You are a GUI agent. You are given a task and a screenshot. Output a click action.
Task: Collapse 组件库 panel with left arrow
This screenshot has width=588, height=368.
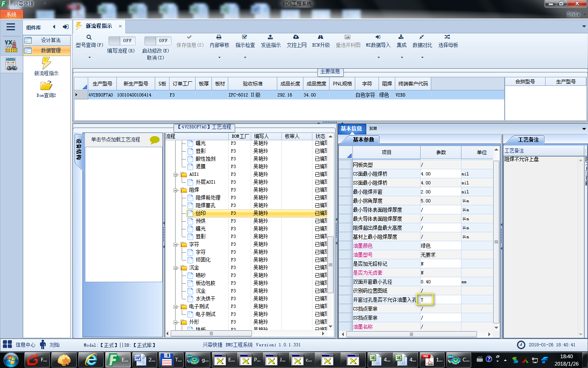tap(54, 27)
